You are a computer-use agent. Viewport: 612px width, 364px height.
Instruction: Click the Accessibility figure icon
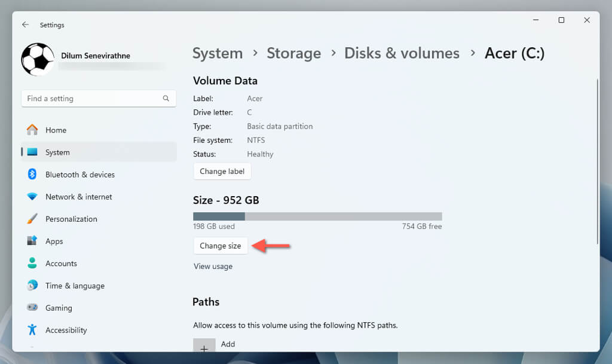[32, 330]
